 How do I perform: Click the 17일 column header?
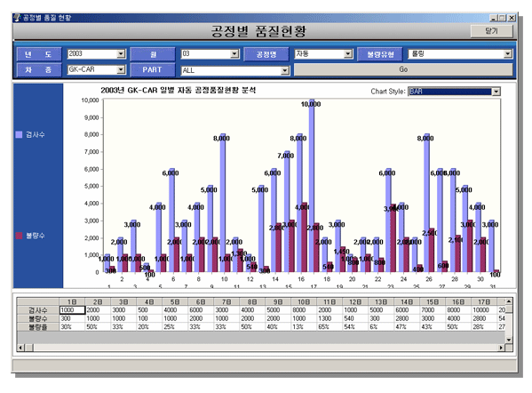point(484,301)
